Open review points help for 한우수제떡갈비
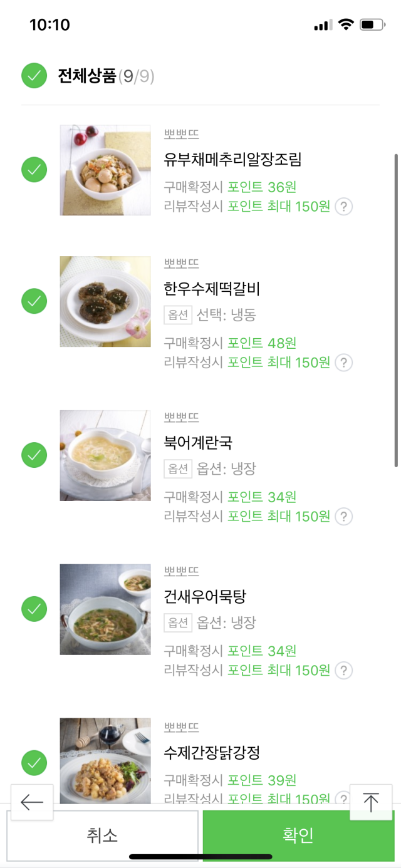 (x=343, y=363)
